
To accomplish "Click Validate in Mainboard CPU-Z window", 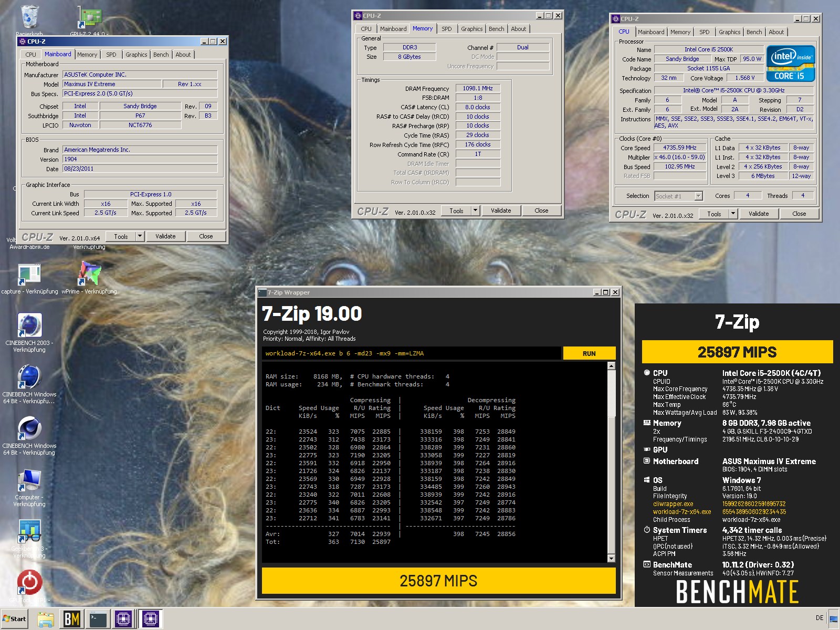I will [165, 236].
